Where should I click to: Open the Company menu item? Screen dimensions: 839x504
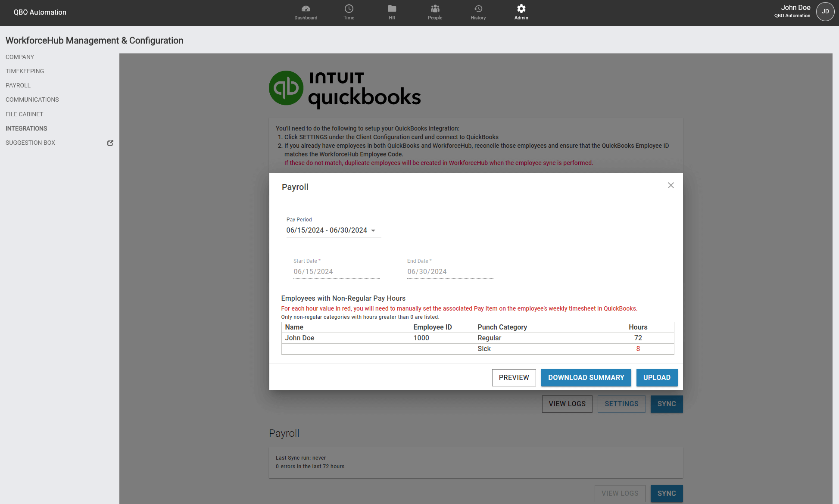point(20,57)
